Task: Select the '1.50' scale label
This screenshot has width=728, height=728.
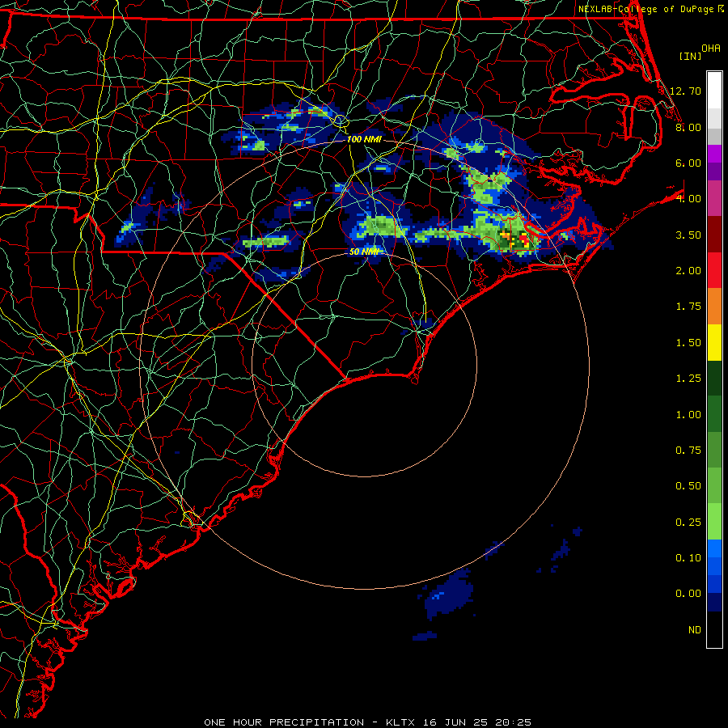Action: pos(688,342)
